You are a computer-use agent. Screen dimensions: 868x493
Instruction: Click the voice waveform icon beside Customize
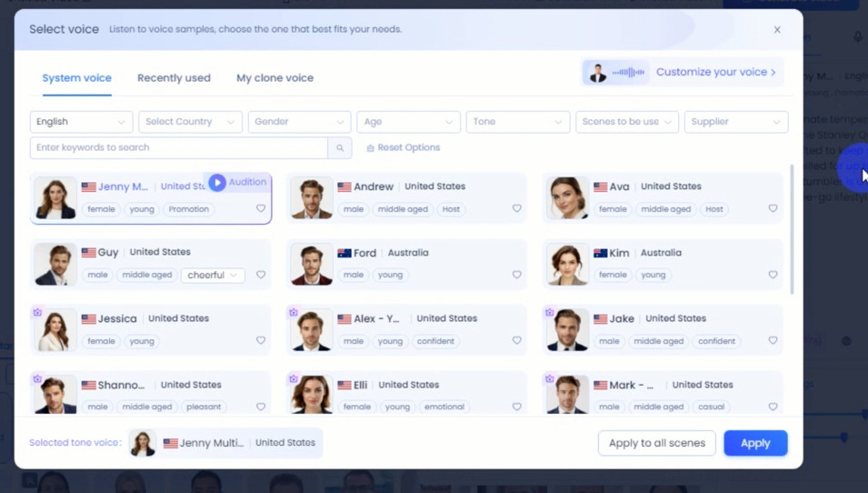click(628, 72)
